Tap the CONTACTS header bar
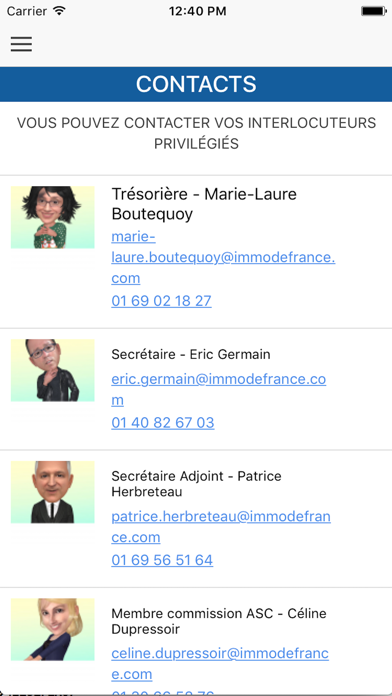This screenshot has height=696, width=392. pos(196,84)
